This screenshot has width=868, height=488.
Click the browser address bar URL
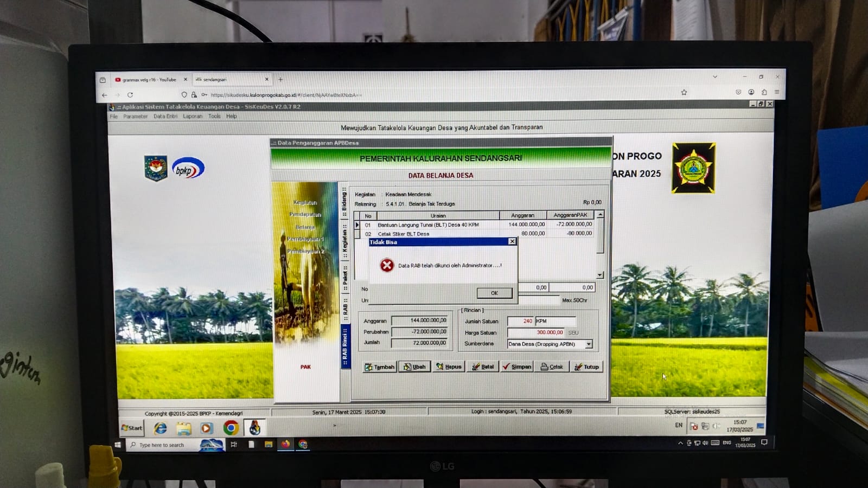[286, 95]
